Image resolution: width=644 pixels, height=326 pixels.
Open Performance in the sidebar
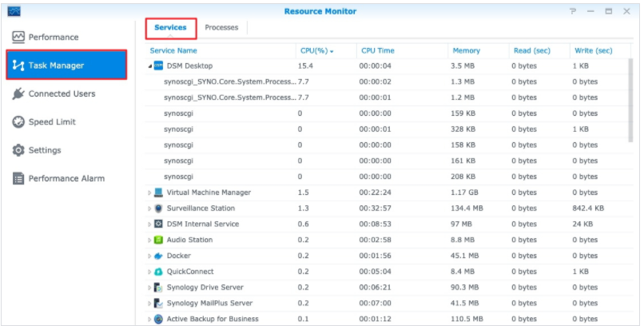coord(53,38)
